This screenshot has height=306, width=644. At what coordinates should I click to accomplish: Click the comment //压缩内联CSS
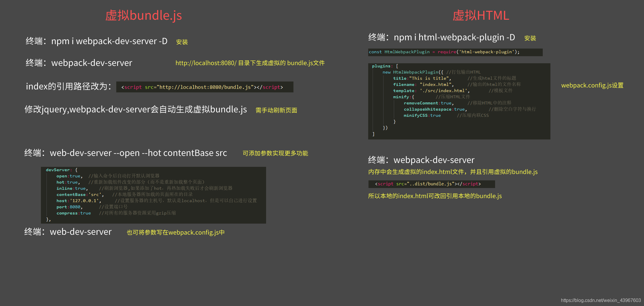473,115
